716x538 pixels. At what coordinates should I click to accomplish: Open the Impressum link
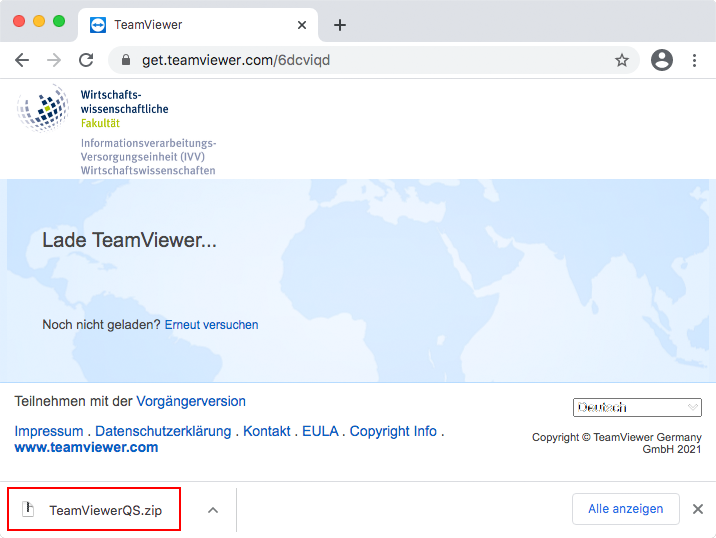[x=49, y=431]
